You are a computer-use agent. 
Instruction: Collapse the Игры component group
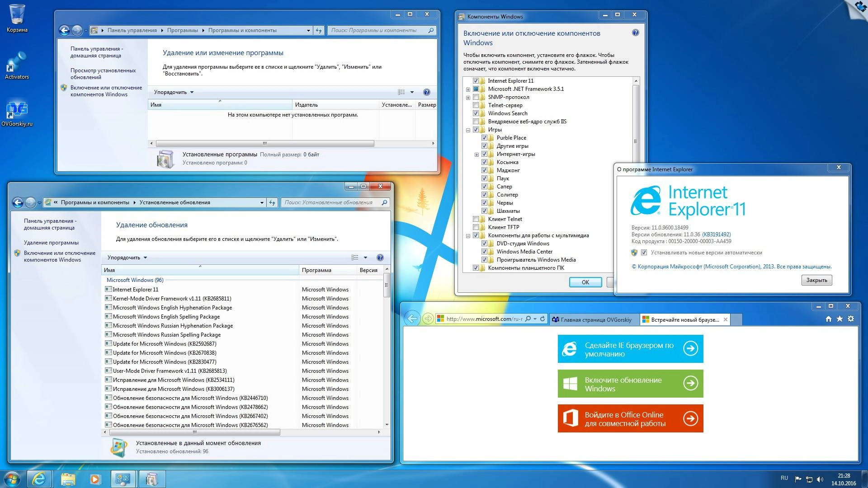coord(468,129)
